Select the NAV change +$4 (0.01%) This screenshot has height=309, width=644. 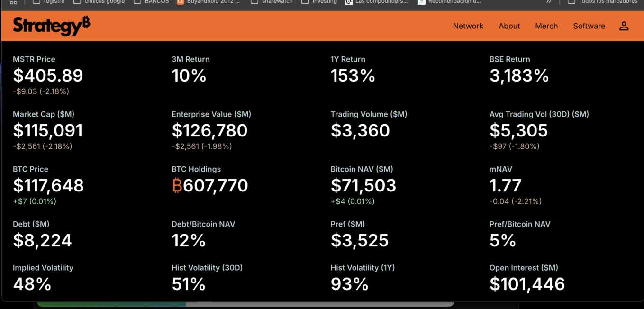[353, 201]
